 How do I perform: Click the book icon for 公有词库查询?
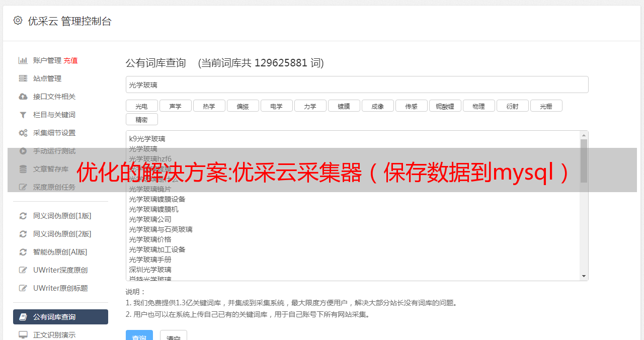pyautogui.click(x=23, y=317)
